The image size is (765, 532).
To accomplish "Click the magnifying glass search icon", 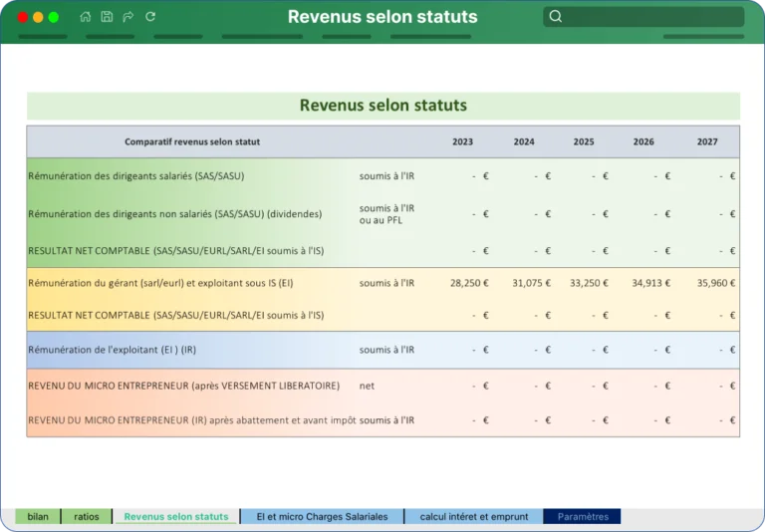I will 555,17.
